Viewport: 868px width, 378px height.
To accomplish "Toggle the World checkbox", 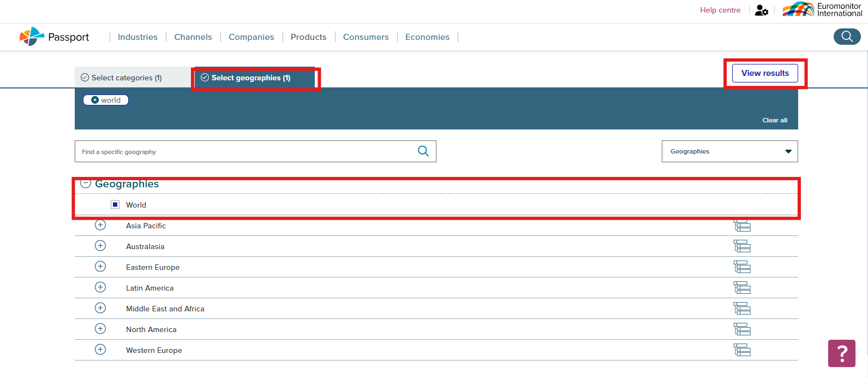I will click(x=115, y=205).
